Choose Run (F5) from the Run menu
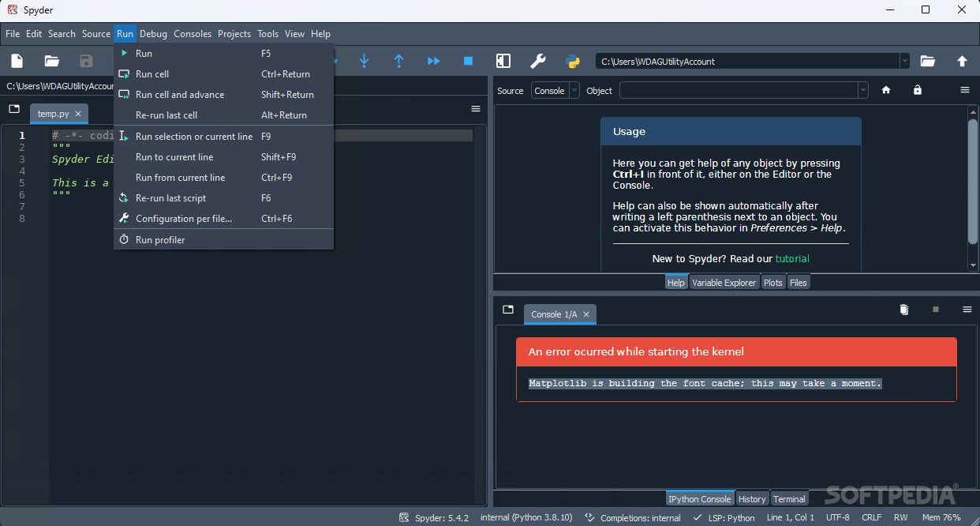The height and width of the screenshot is (526, 980). [x=224, y=53]
